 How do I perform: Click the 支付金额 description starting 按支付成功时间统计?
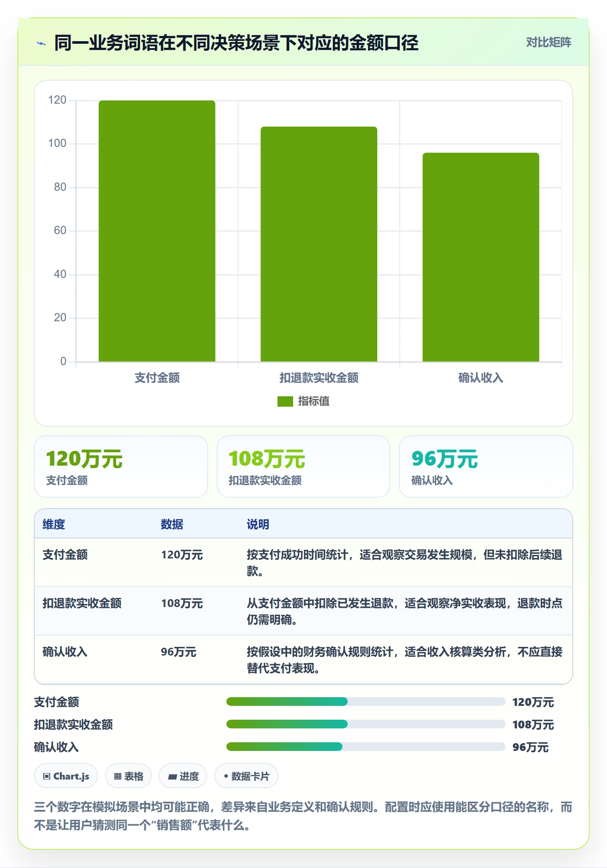(405, 563)
